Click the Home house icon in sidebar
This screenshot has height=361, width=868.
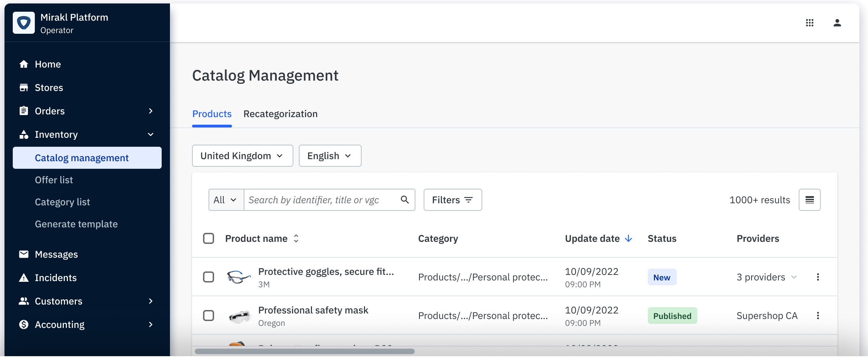click(x=24, y=64)
